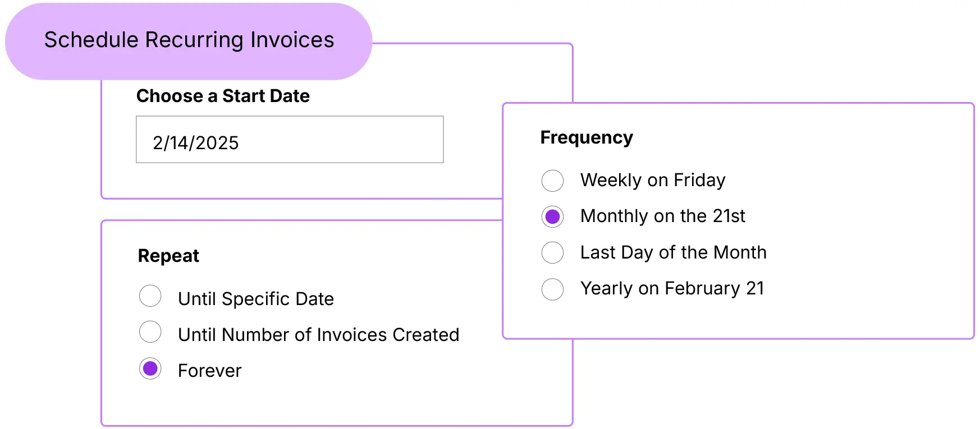Click the 'Until Number of Invoices Created' label text

pos(319,335)
